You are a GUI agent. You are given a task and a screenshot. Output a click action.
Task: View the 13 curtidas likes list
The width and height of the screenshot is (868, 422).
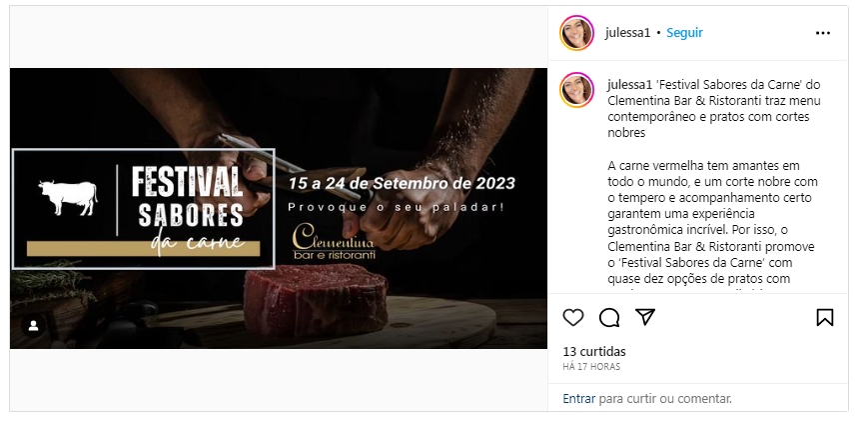pyautogui.click(x=594, y=352)
